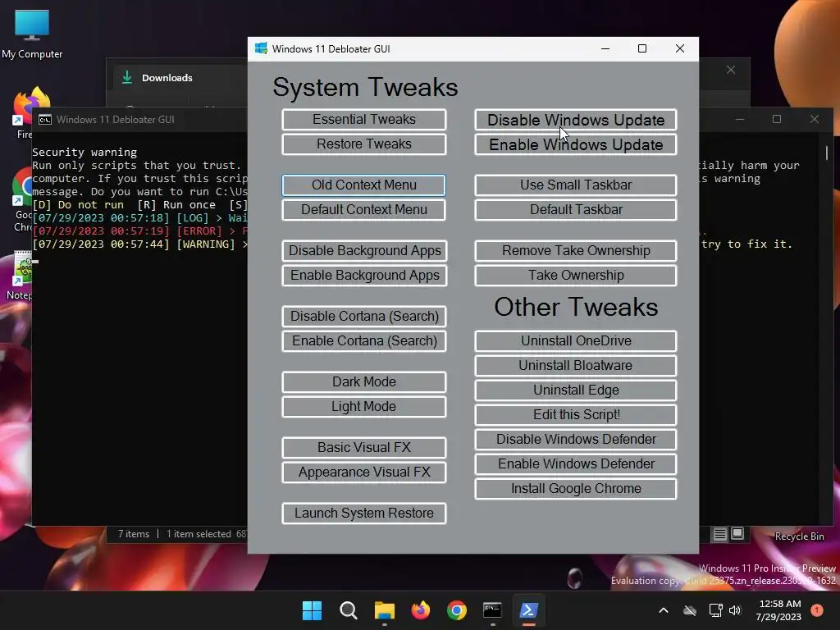
Task: Select the command prompt taskbar icon
Action: tap(492, 610)
